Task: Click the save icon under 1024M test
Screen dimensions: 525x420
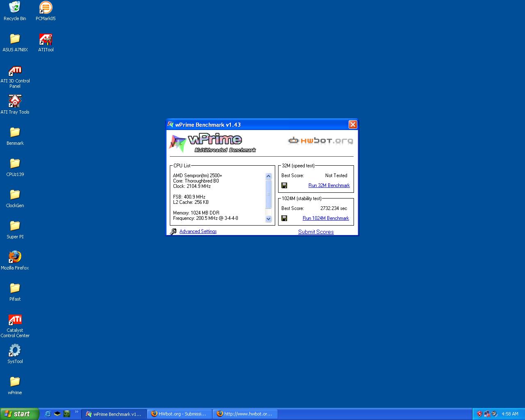Action: pos(284,218)
